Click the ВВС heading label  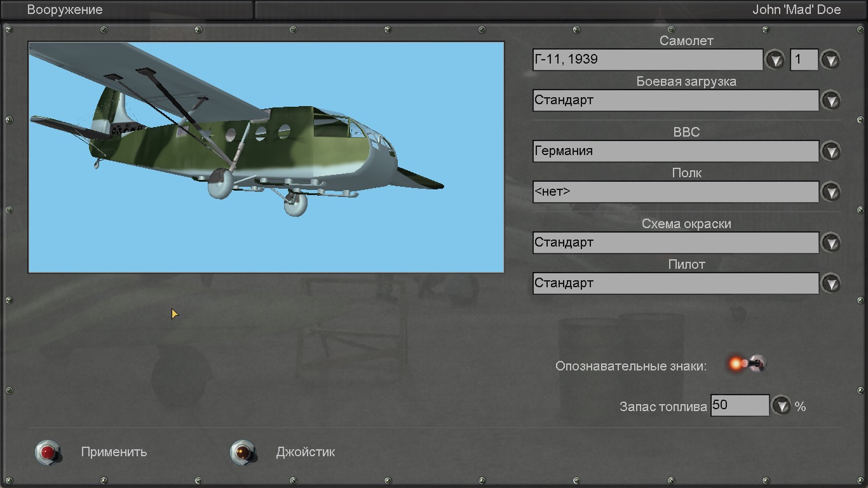tap(686, 132)
